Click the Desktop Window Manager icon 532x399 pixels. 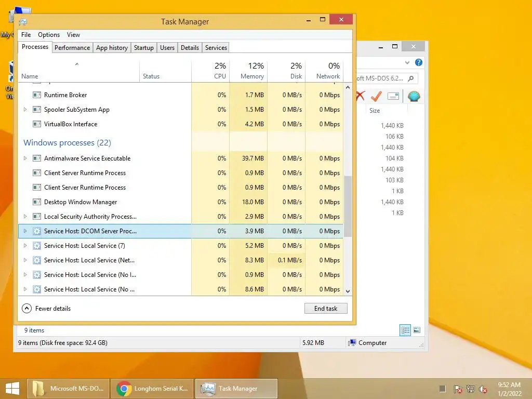click(x=37, y=202)
